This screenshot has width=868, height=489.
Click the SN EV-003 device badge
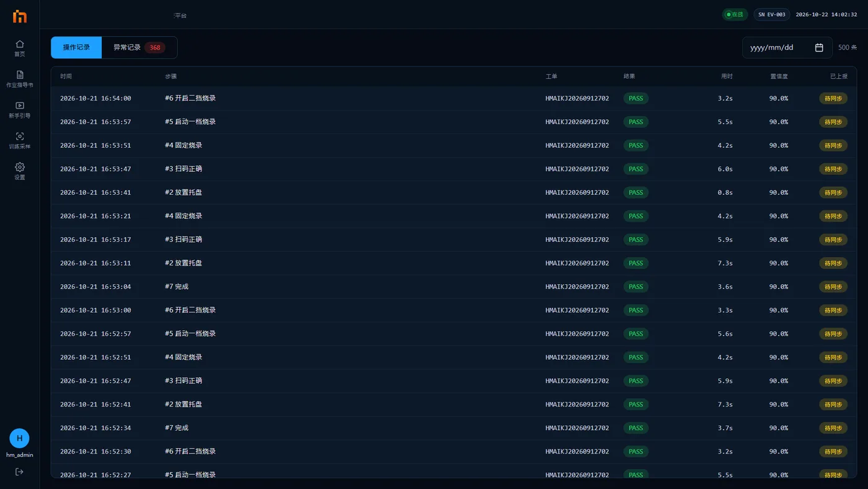(x=772, y=14)
